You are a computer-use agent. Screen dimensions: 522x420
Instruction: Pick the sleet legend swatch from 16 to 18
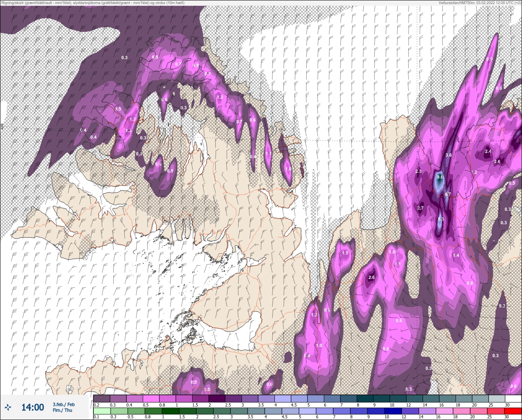tap(448, 398)
